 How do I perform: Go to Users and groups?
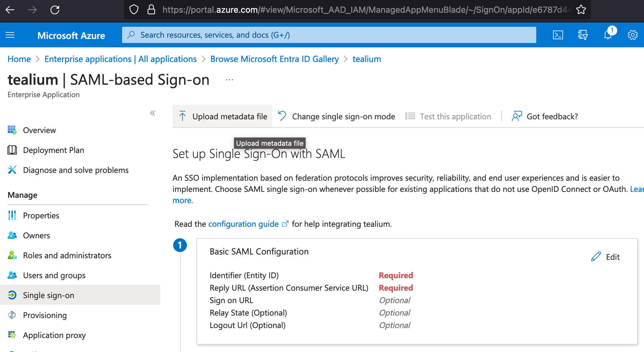click(54, 275)
